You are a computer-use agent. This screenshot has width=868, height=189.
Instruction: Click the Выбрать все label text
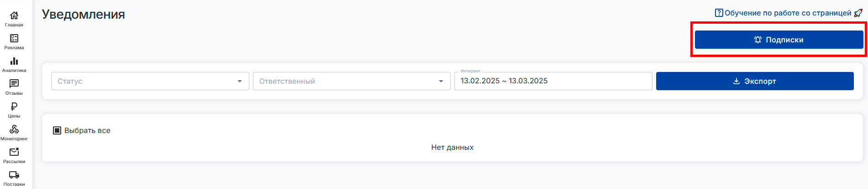[x=87, y=131]
